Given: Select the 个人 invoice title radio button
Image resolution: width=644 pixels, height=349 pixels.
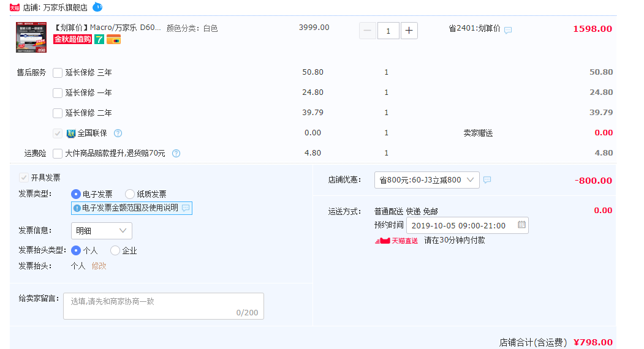Looking at the screenshot, I should coord(76,250).
